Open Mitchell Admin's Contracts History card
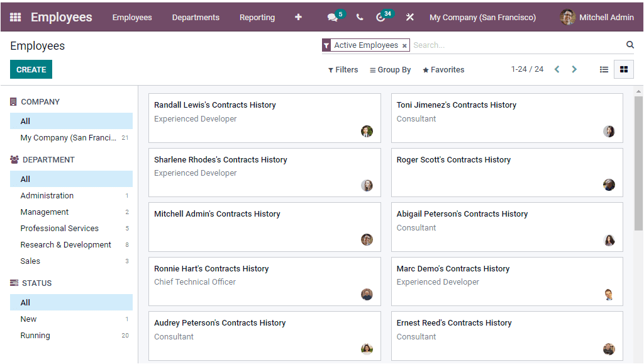The image size is (644, 364). (217, 214)
